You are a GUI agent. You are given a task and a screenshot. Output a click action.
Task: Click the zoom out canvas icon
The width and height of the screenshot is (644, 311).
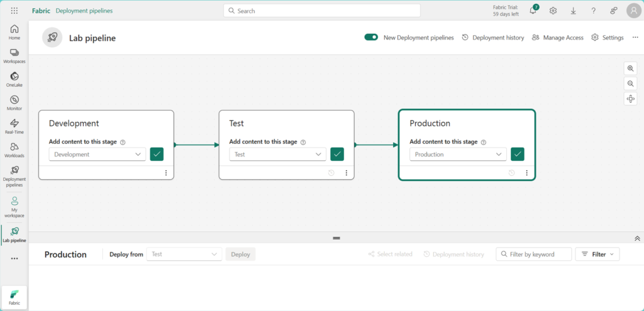[630, 84]
